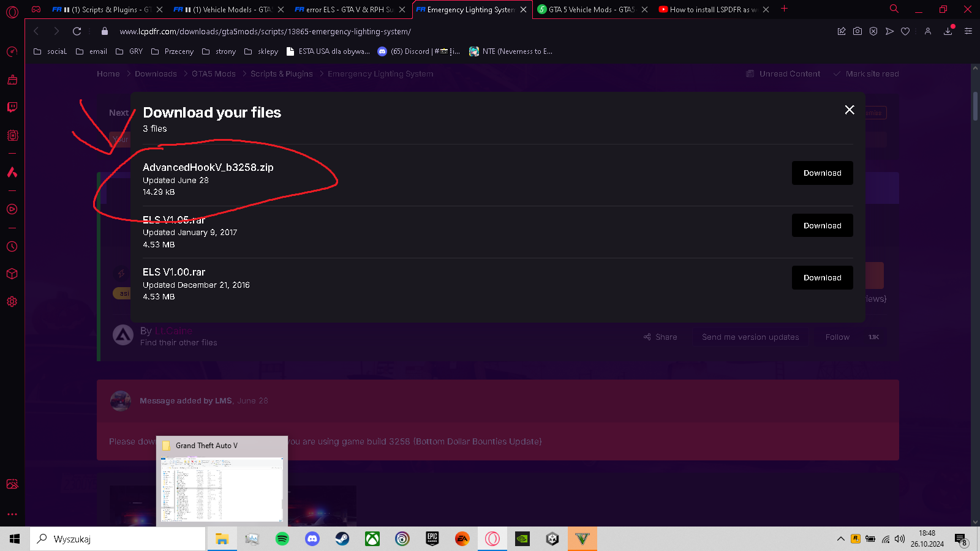Reload the current page

tap(77, 31)
